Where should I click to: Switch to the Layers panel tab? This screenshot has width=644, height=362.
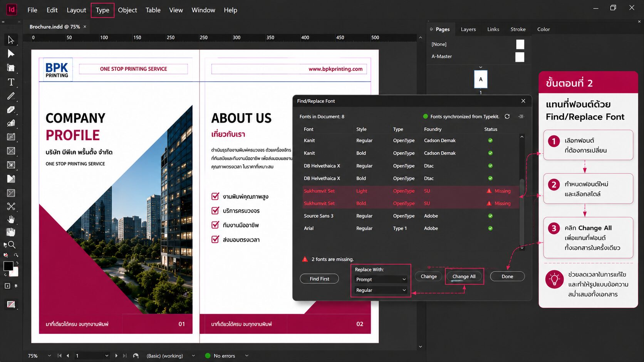468,29
